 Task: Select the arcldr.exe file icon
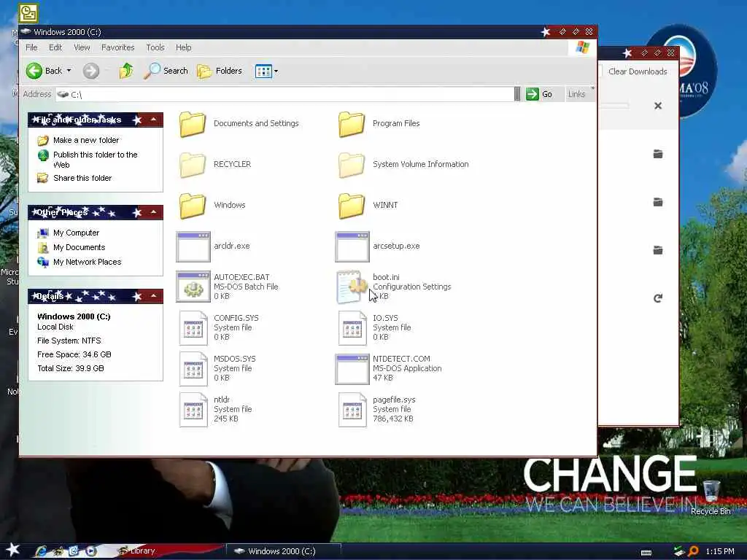[193, 246]
